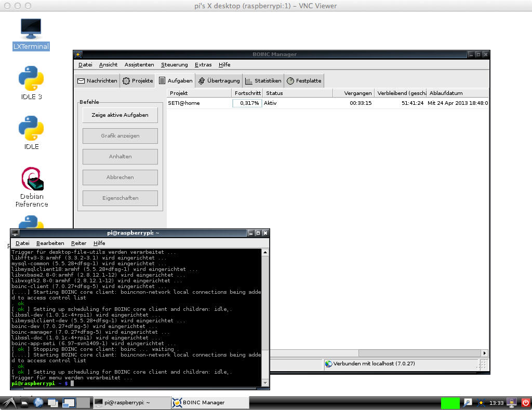Click the Abbrechen button
Viewport: 532px width, 410px height.
[120, 177]
